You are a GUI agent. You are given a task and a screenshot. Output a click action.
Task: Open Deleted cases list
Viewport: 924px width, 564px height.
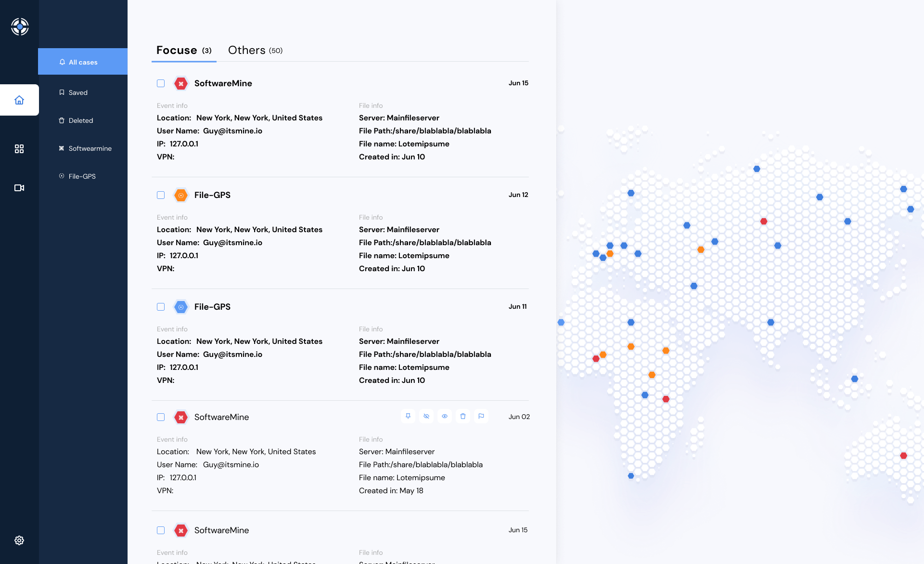pyautogui.click(x=80, y=120)
